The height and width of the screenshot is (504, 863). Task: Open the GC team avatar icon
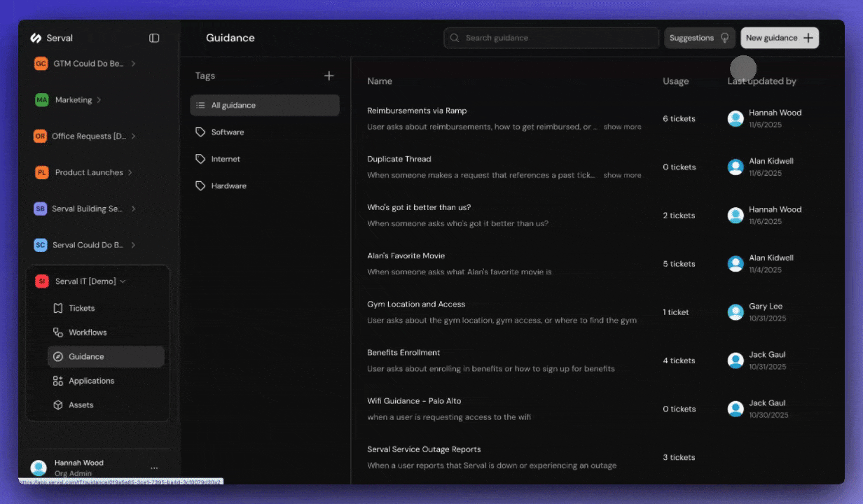point(41,64)
